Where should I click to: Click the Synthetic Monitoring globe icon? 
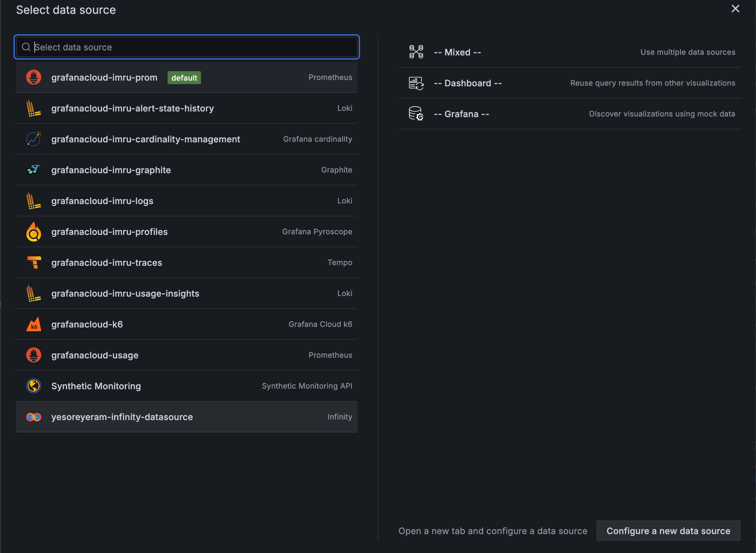(33, 386)
